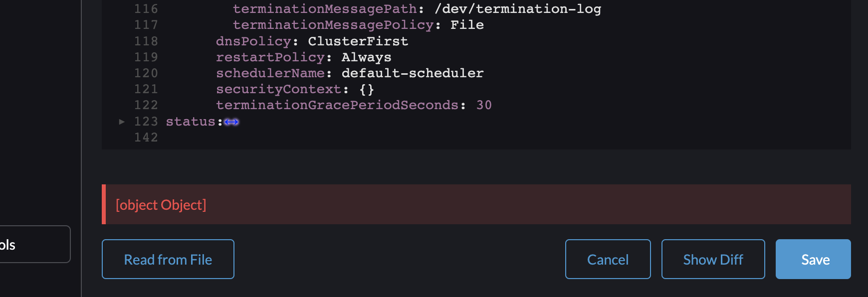Load manifest using Read from File

tap(168, 259)
